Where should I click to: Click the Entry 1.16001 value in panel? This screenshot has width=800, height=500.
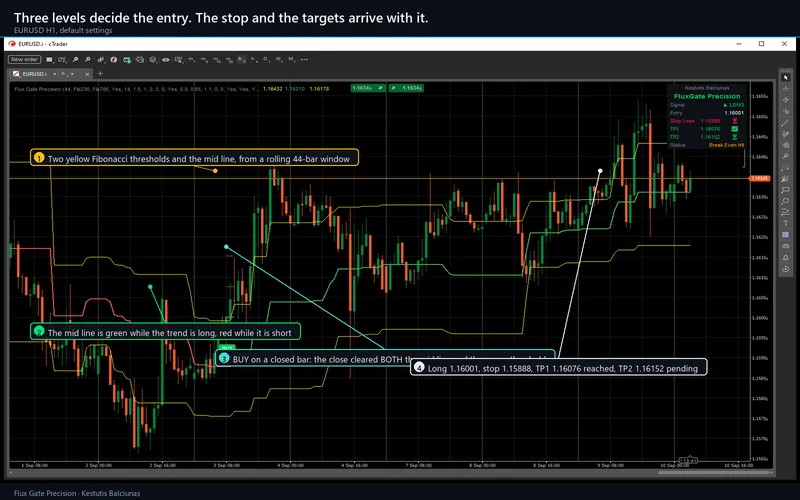tap(734, 113)
